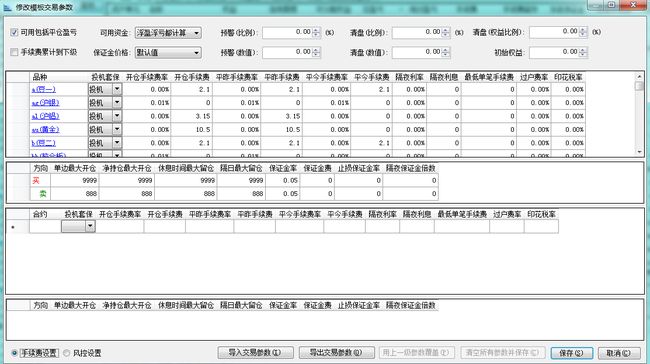Click the 休息时间最大留仓 header in the bottom table

coord(185,306)
